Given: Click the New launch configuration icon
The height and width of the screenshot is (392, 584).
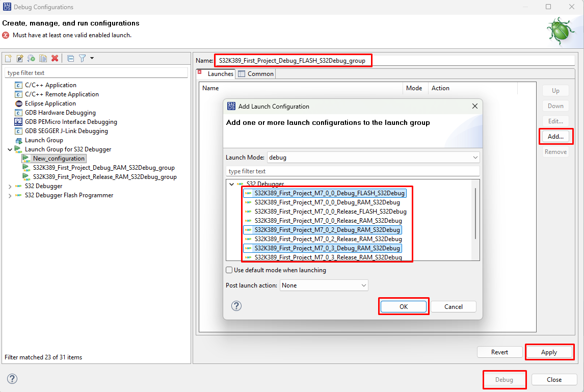Looking at the screenshot, I should 8,58.
